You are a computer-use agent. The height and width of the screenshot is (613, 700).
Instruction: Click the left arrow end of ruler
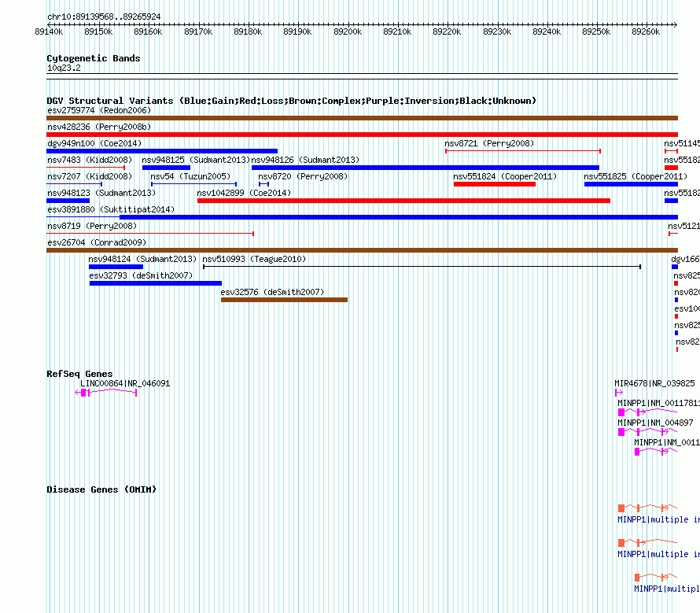[x=50, y=24]
